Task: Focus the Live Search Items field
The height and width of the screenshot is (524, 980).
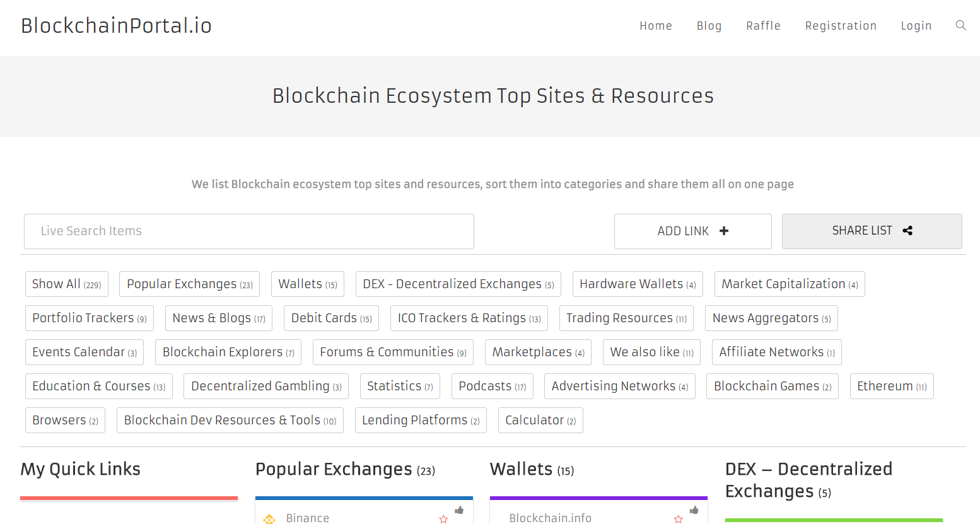Action: 248,231
